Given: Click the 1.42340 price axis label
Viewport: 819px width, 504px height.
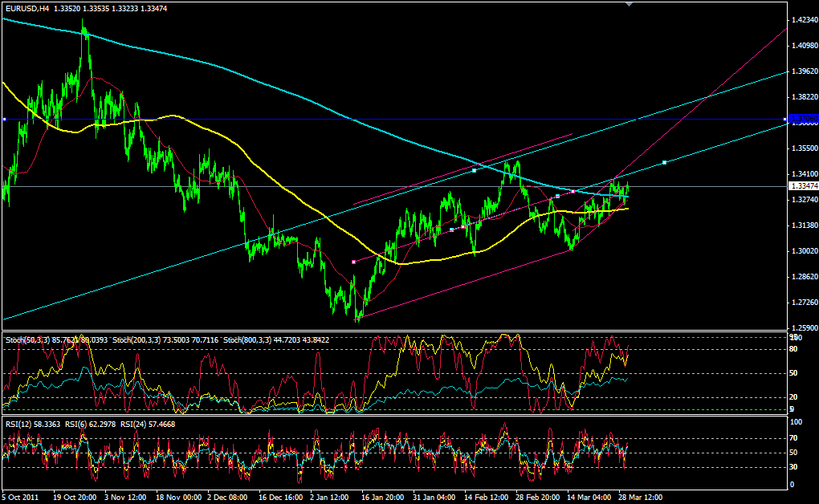Looking at the screenshot, I should (x=805, y=20).
